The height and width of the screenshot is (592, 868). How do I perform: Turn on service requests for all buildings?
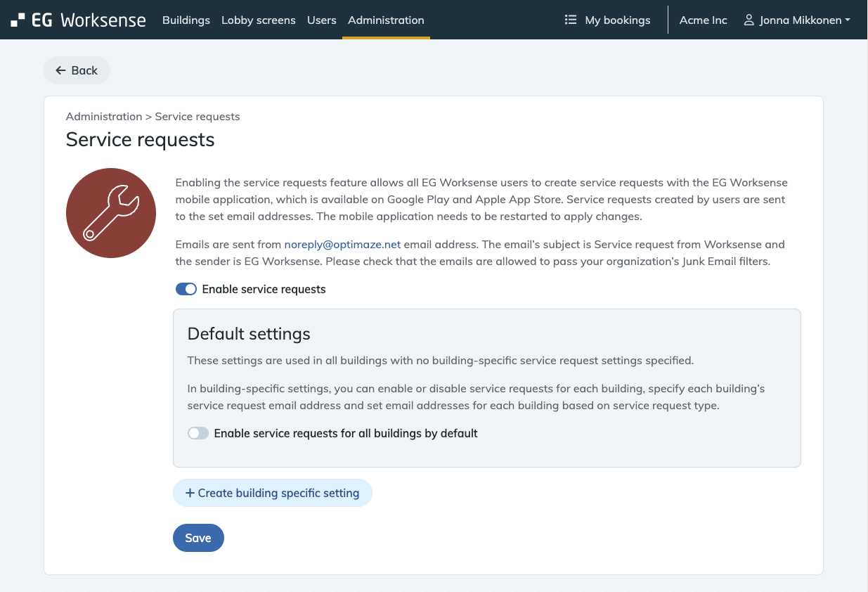[198, 434]
